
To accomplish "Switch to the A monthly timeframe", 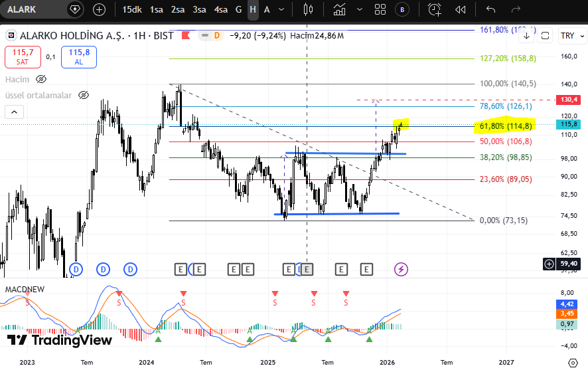I will pos(267,9).
